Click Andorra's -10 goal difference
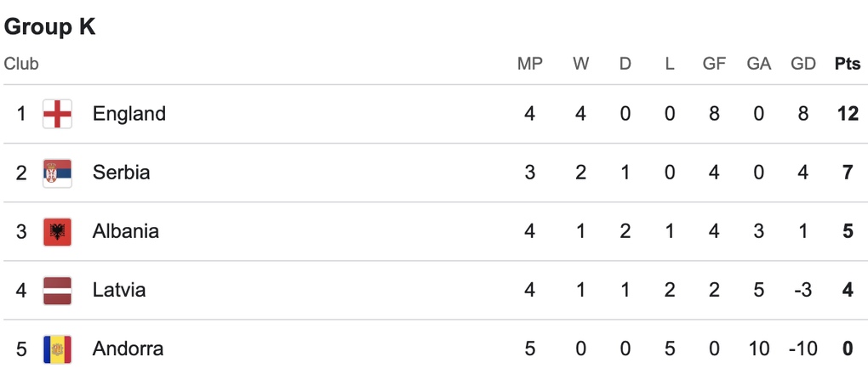 [x=802, y=349]
